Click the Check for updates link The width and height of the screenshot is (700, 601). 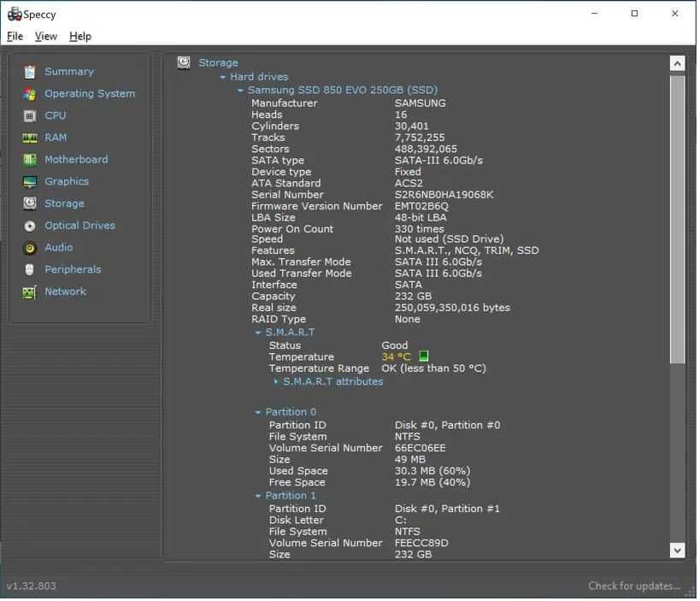[634, 586]
